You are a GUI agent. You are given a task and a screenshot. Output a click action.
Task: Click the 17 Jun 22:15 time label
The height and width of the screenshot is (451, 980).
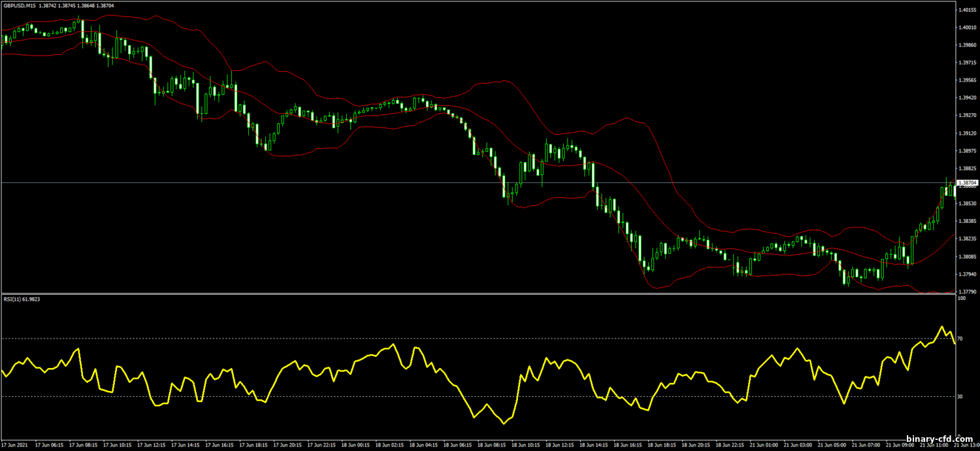point(321,445)
